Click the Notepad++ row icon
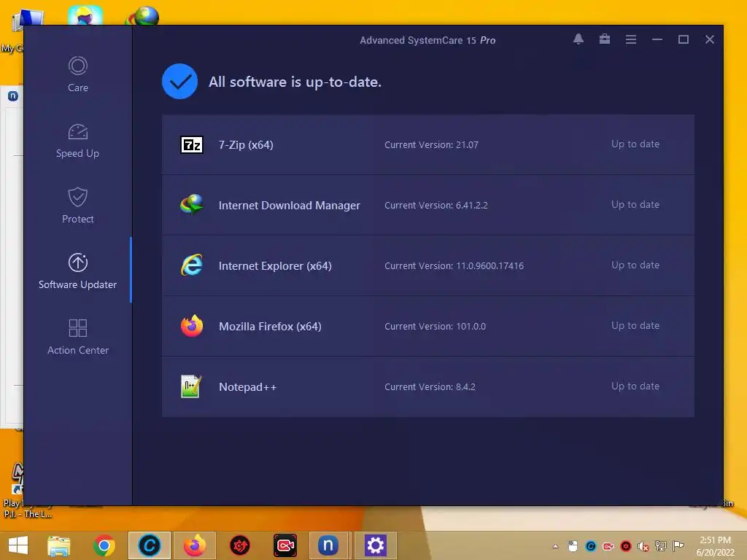Viewport: 747px width, 560px height. [191, 386]
